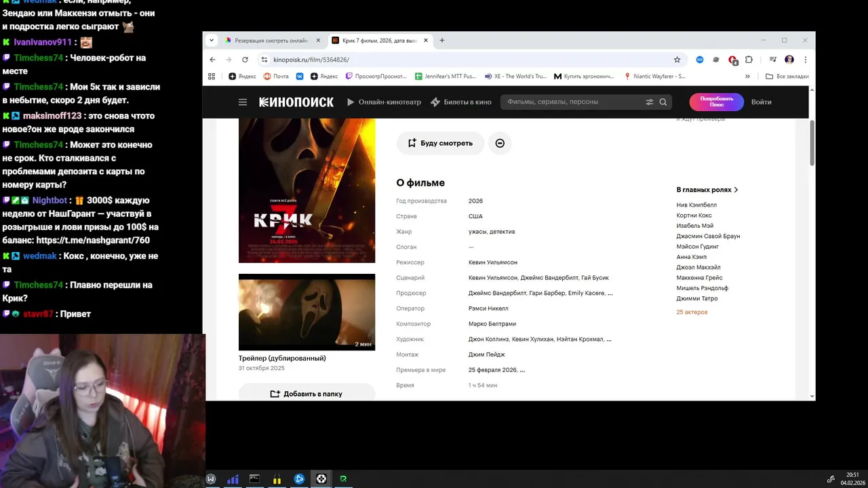
Task: Click the kinopoisk.ru address bar
Action: tap(468, 60)
